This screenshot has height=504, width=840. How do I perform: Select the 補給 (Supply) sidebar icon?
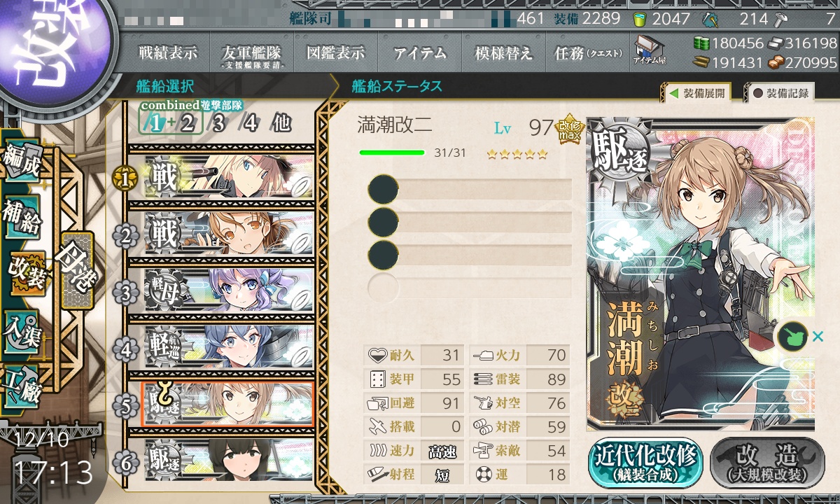coord(22,217)
